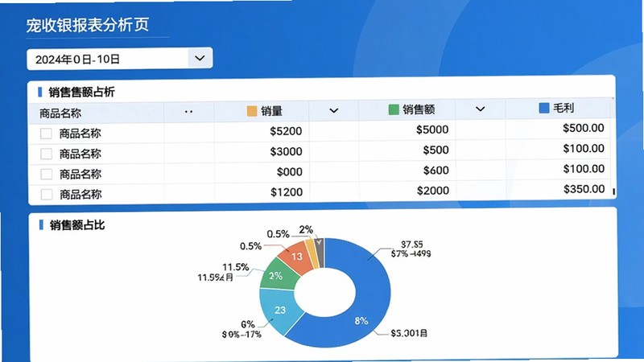Tick checkbox in the $3000 row
Viewport: 644px width, 362px height.
coord(46,154)
